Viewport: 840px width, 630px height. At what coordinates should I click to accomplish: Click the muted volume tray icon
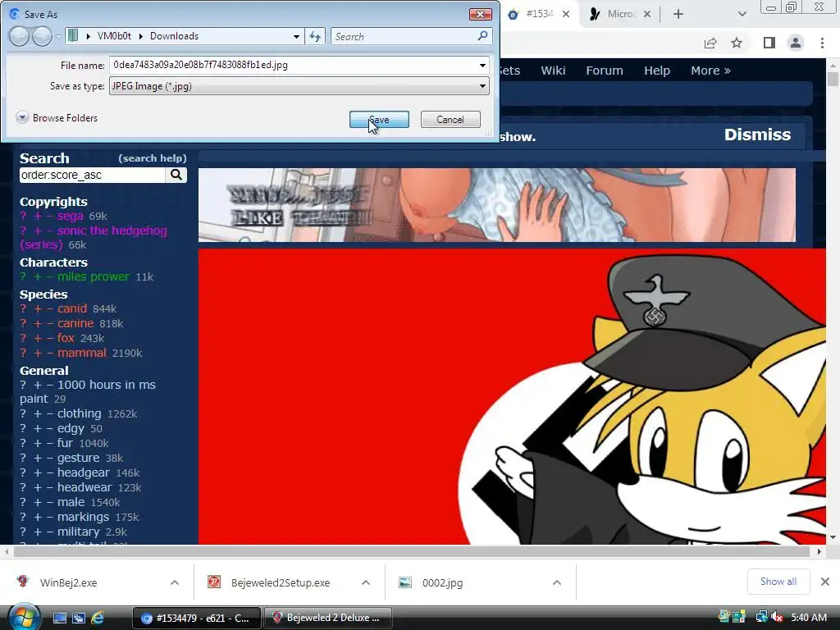tap(777, 617)
